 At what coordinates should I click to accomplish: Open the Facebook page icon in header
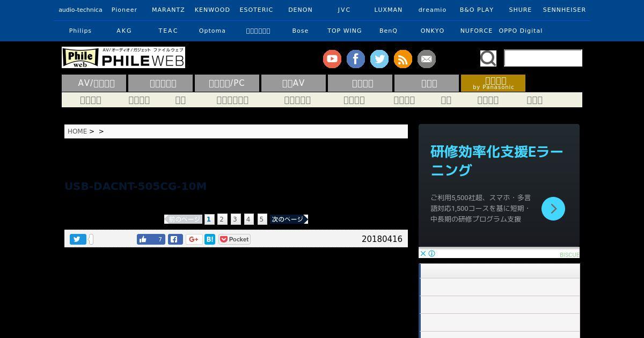point(356,59)
